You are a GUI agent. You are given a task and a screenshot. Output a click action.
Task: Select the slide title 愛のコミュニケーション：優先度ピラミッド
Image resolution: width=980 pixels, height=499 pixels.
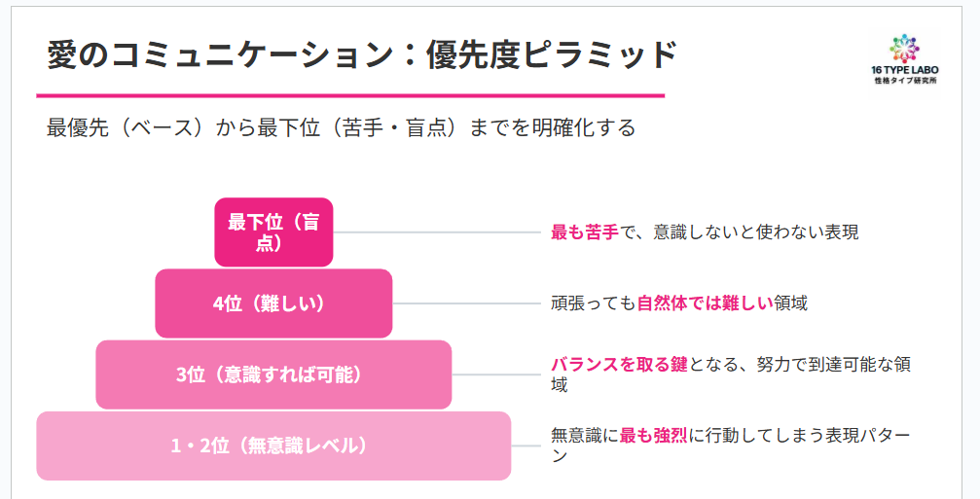(361, 54)
